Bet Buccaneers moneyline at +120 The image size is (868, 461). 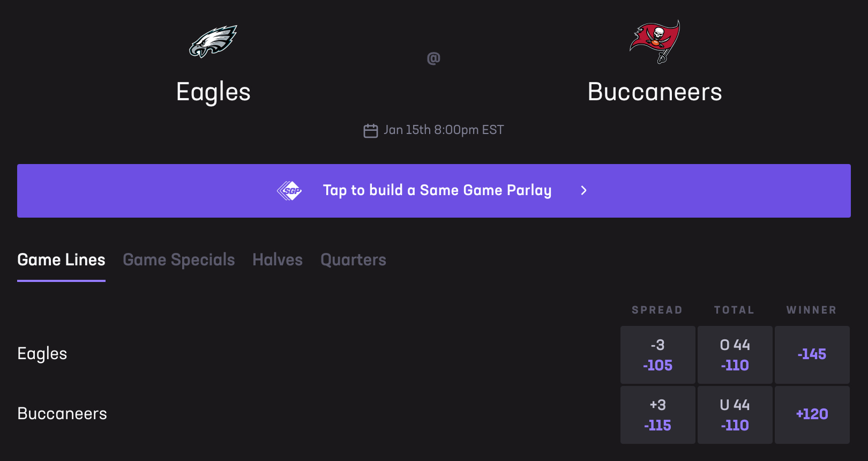[x=812, y=415]
